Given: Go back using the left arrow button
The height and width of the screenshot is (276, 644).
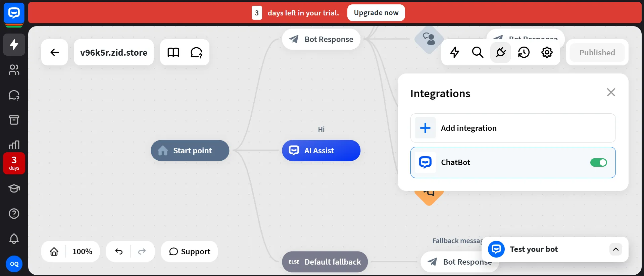Looking at the screenshot, I should pyautogui.click(x=54, y=52).
